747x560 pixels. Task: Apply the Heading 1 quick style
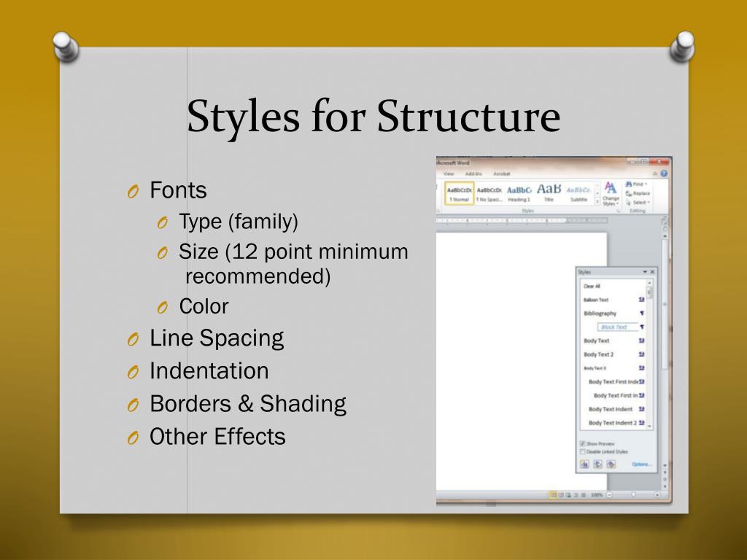519,193
